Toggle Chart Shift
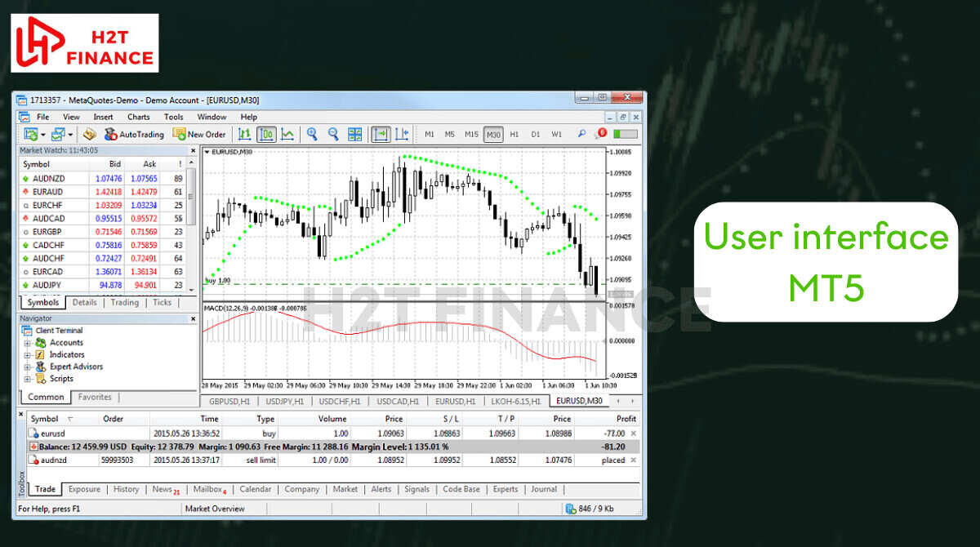This screenshot has width=980, height=547. click(x=402, y=134)
